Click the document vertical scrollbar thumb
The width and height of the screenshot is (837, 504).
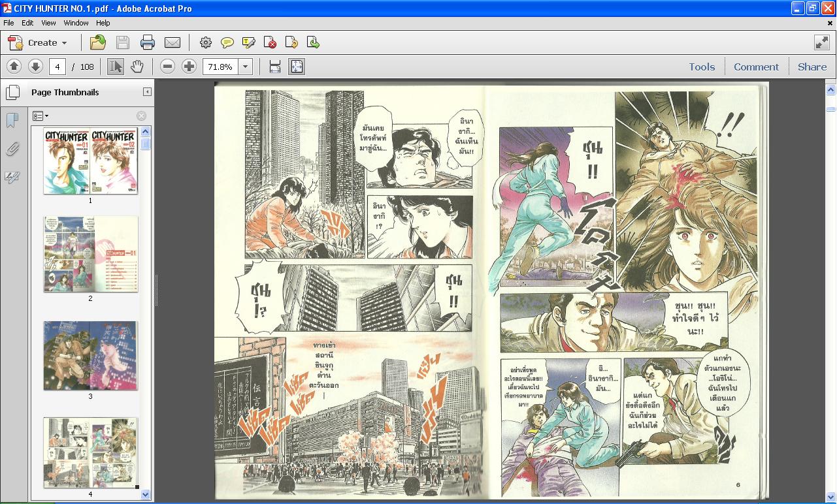[x=831, y=108]
